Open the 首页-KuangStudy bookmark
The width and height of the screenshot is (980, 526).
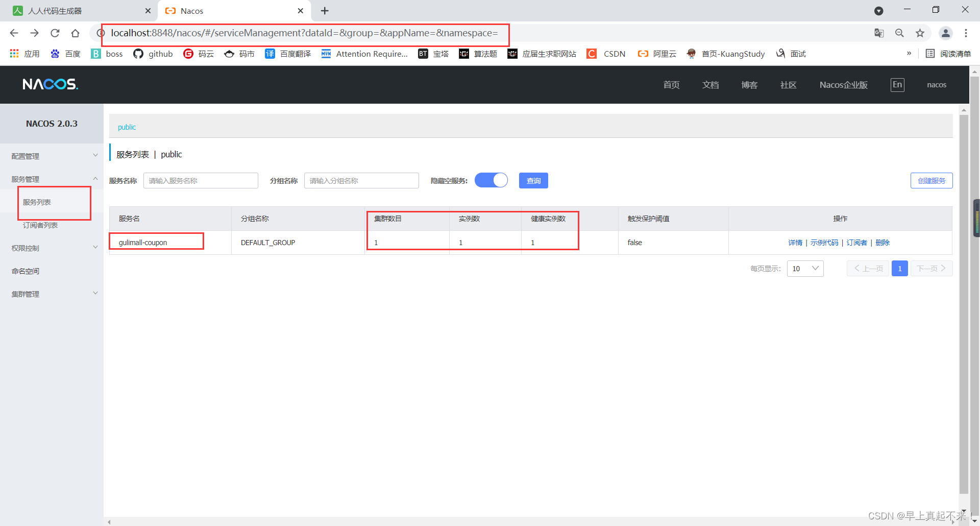(x=725, y=54)
